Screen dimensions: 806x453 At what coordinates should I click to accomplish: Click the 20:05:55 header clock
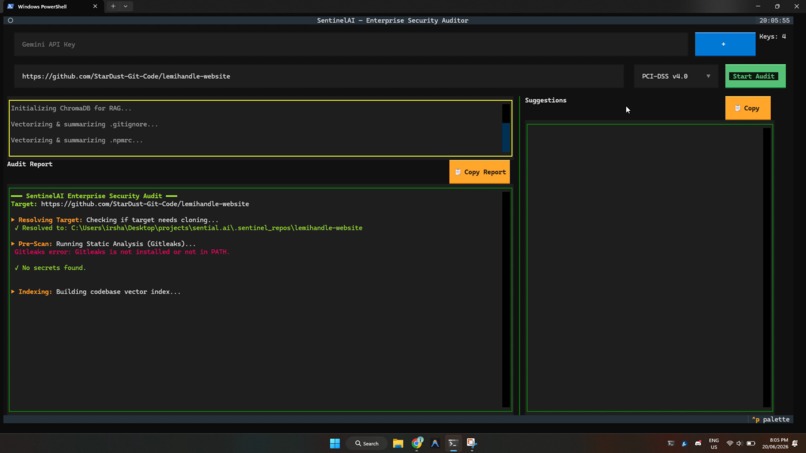coord(774,21)
